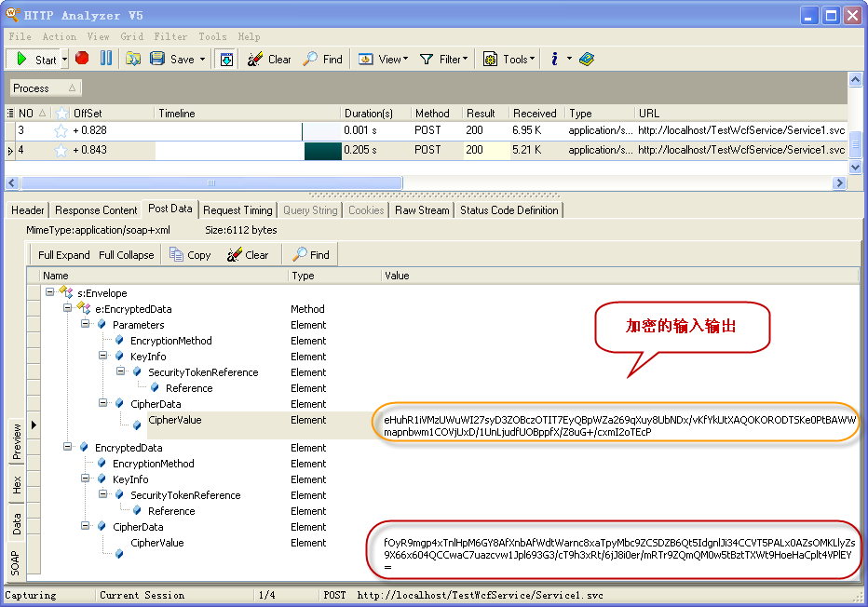Screen dimensions: 868x607
Task: Select the Hex side tab
Action: pyautogui.click(x=16, y=484)
